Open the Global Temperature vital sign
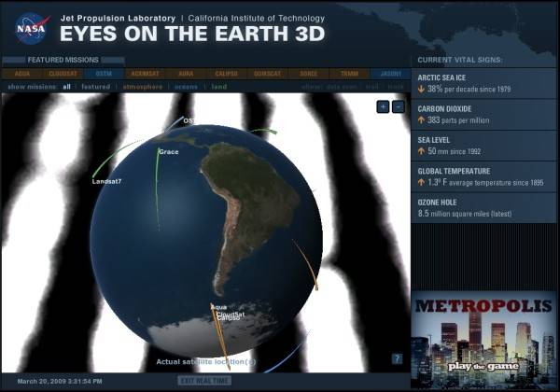Viewport: 560px width, 392px height. point(483,177)
